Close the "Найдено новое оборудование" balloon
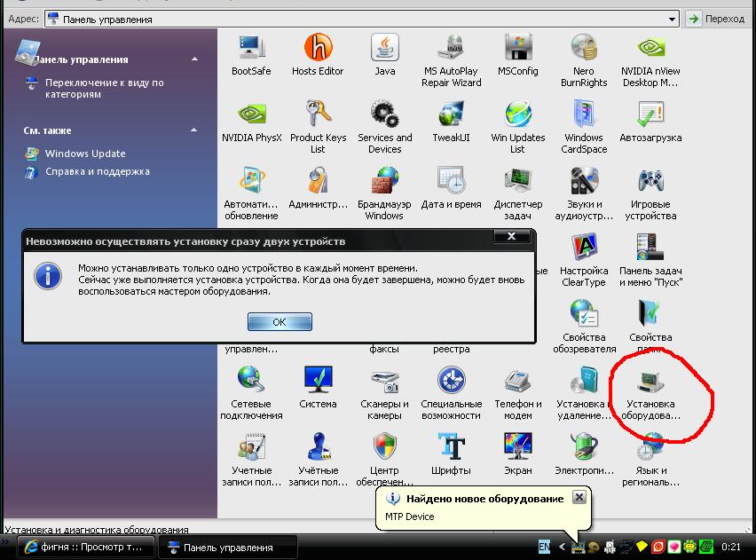The image size is (756, 560). pos(579,497)
